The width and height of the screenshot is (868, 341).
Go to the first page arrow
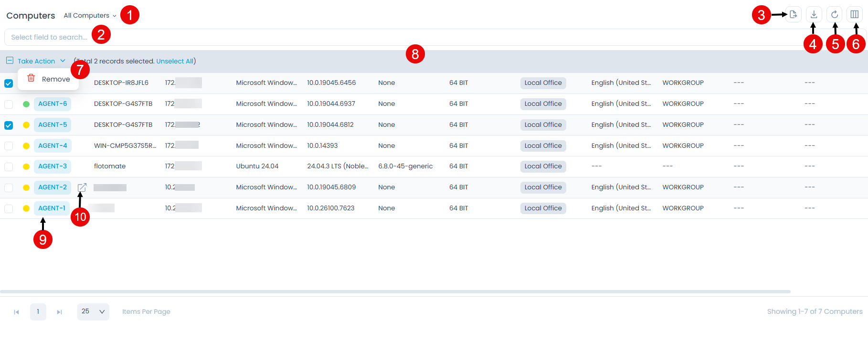click(16, 312)
